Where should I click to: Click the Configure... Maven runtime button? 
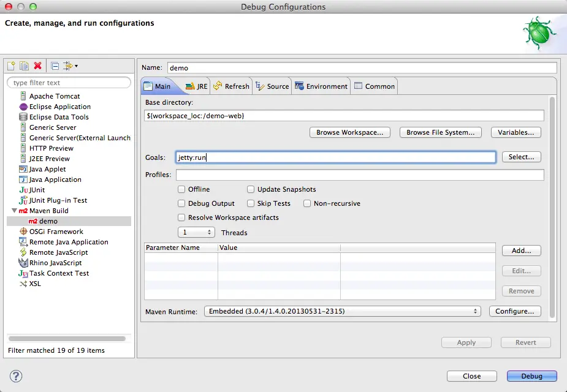(515, 311)
